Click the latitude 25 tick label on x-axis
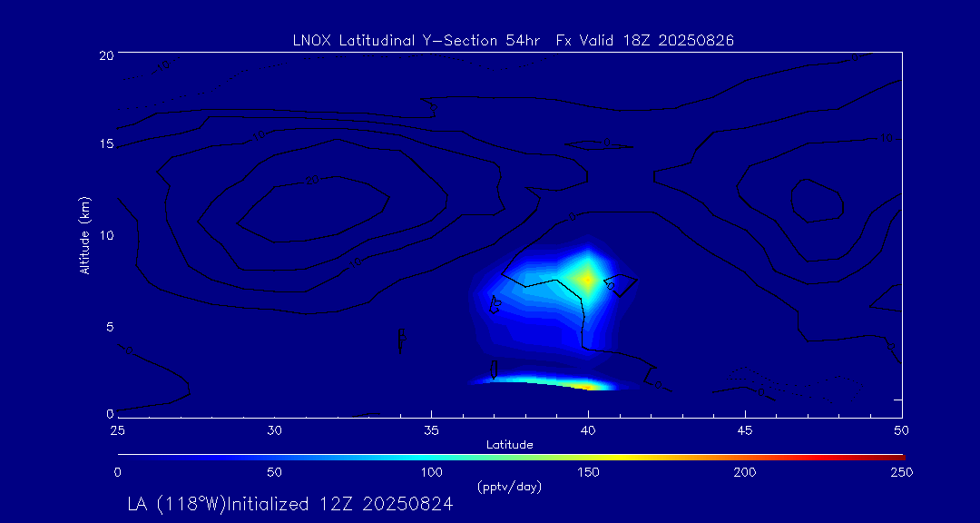 click(x=118, y=429)
